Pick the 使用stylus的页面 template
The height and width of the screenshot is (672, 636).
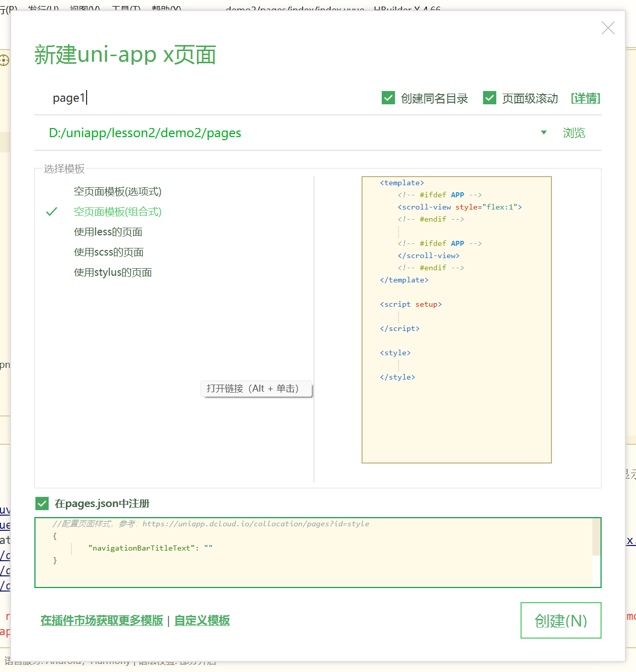coord(112,272)
